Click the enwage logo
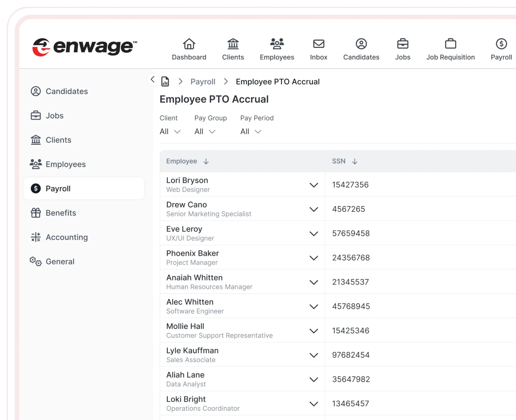 coord(85,47)
